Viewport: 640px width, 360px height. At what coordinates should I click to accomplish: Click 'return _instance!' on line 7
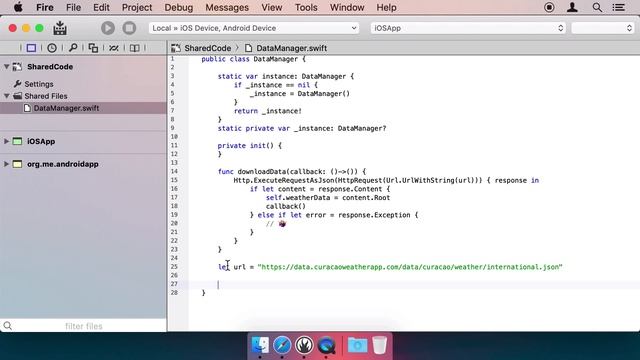(268, 111)
